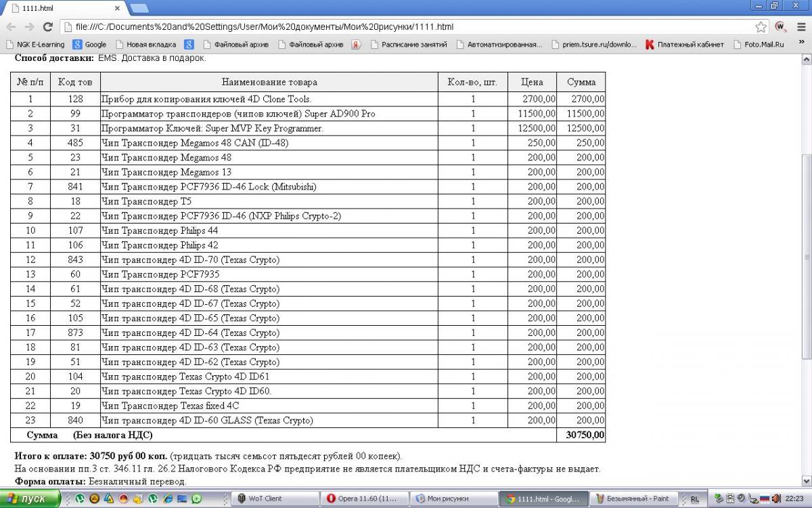Click the 'Super AD900 Pro' programmer row

point(308,114)
